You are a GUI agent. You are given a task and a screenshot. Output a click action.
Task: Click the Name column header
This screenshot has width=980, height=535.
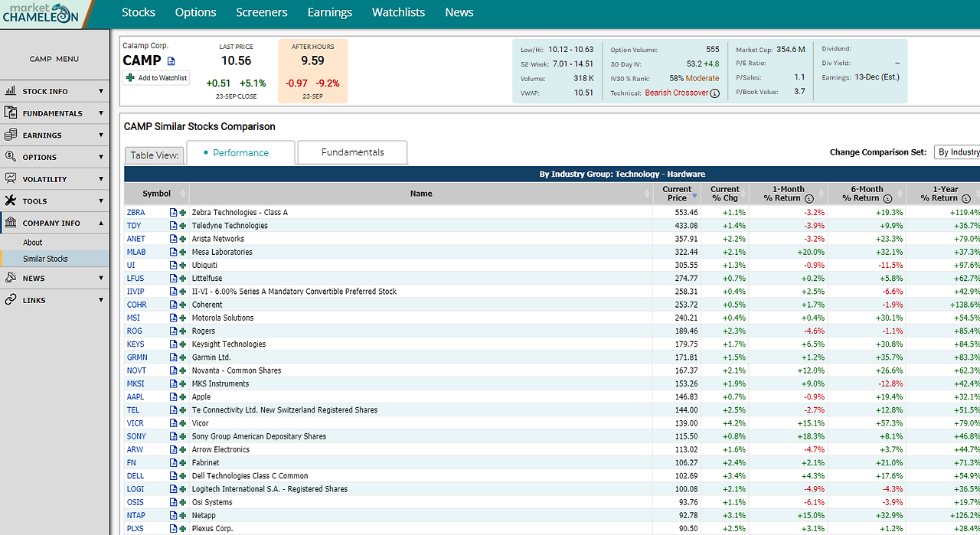(x=421, y=194)
